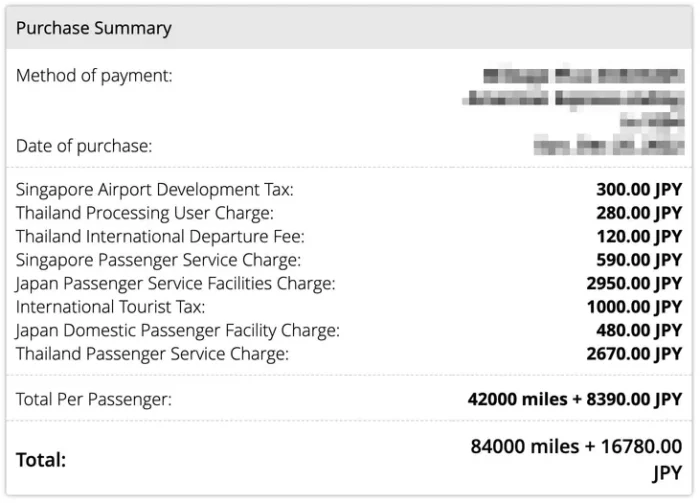This screenshot has width=700, height=503.
Task: Select Japan Passenger Service Facilities Charge label
Action: (x=176, y=284)
